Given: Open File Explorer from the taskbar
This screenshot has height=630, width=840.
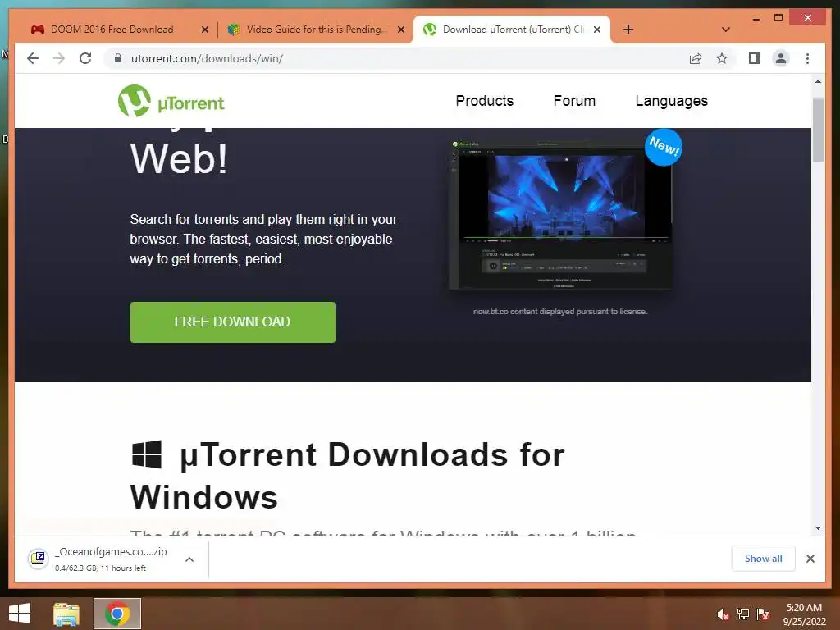Looking at the screenshot, I should click(x=66, y=614).
